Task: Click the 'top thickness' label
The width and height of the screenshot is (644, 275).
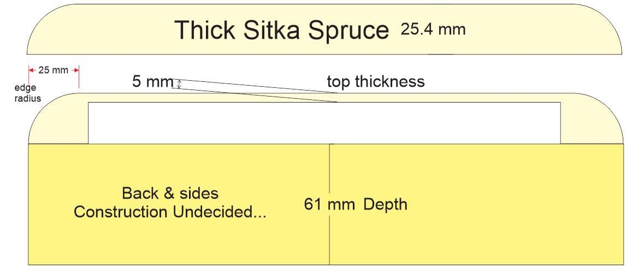Action: [x=376, y=82]
